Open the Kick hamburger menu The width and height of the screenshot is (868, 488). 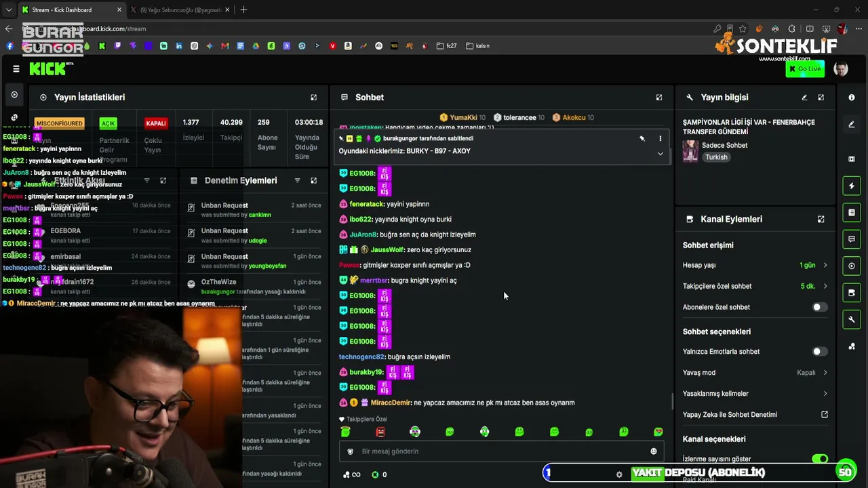(16, 68)
